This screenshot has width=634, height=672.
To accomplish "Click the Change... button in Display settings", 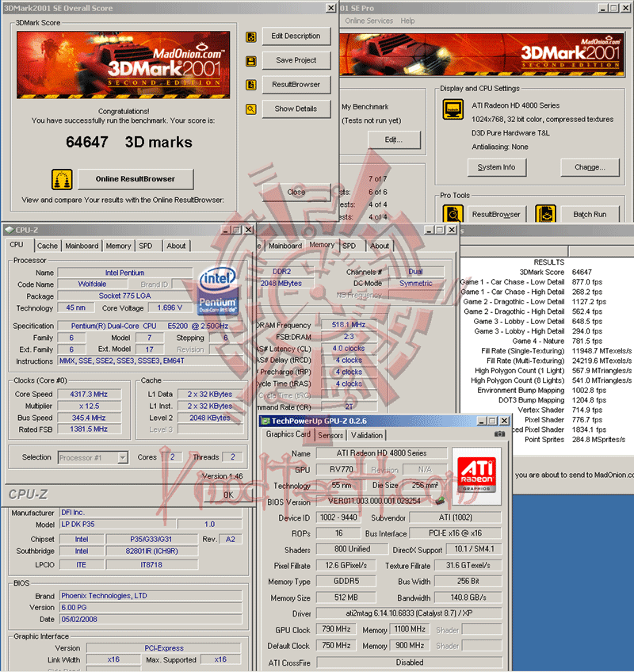I will point(590,167).
